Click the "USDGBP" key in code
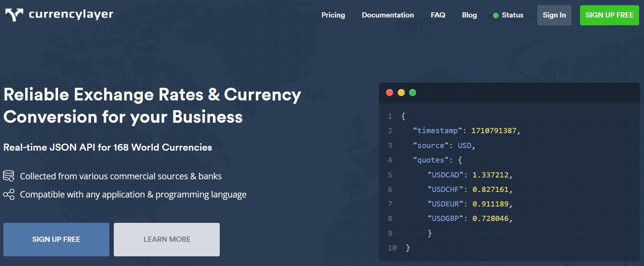 [445, 218]
